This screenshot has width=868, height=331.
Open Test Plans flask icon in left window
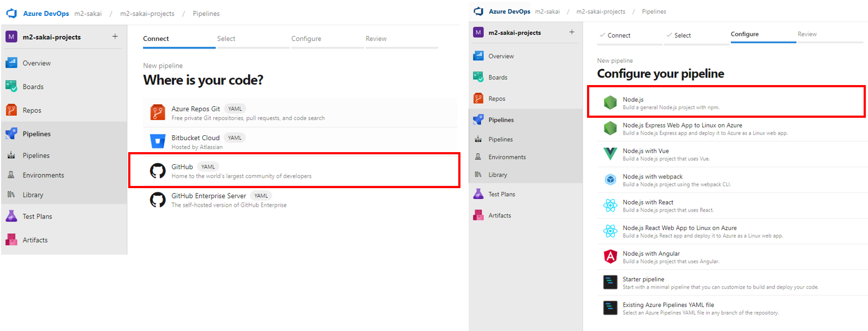pos(11,216)
